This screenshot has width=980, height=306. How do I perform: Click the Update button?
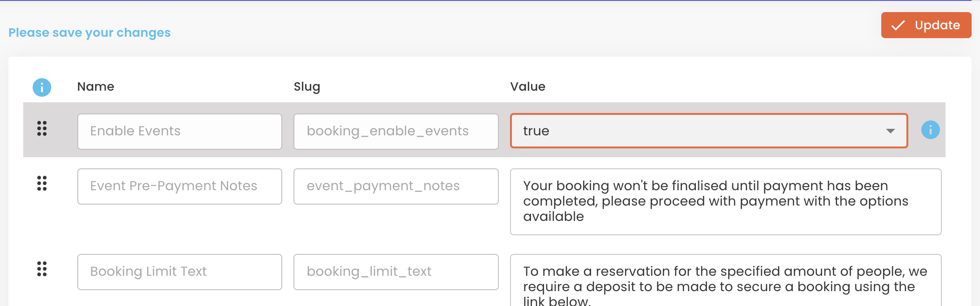click(926, 25)
